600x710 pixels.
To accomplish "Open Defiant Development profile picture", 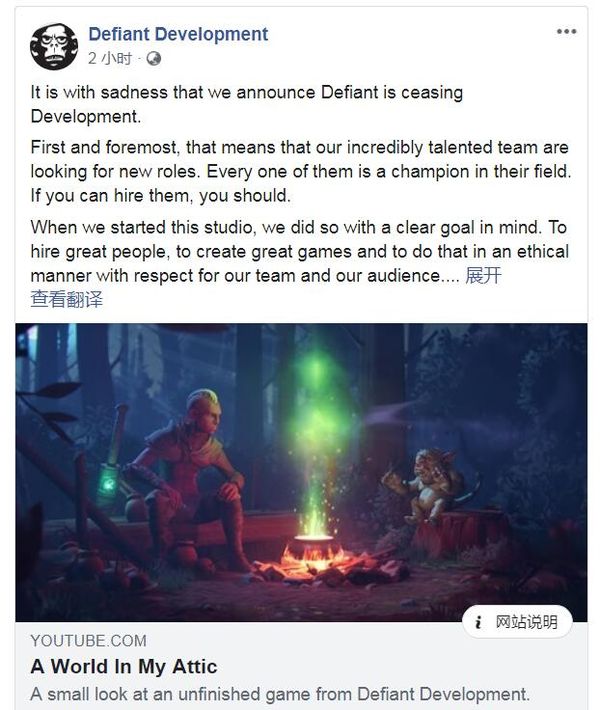I will point(53,47).
